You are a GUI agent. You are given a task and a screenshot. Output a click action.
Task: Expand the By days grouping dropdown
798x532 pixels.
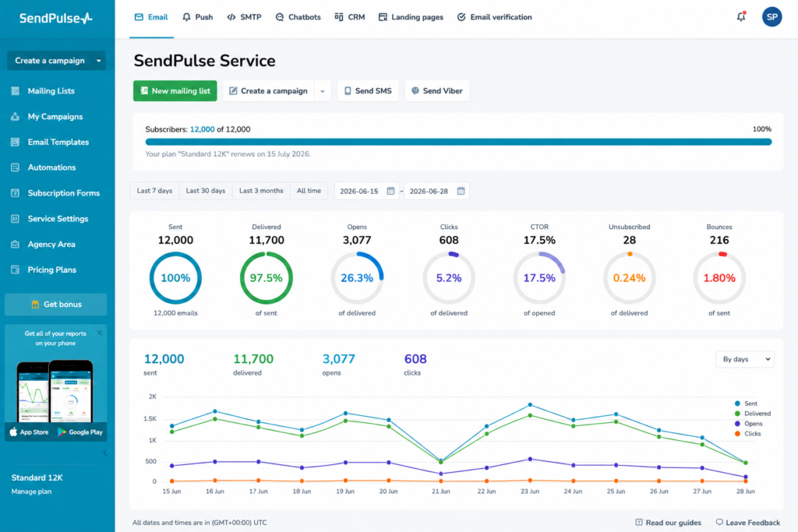(x=745, y=359)
